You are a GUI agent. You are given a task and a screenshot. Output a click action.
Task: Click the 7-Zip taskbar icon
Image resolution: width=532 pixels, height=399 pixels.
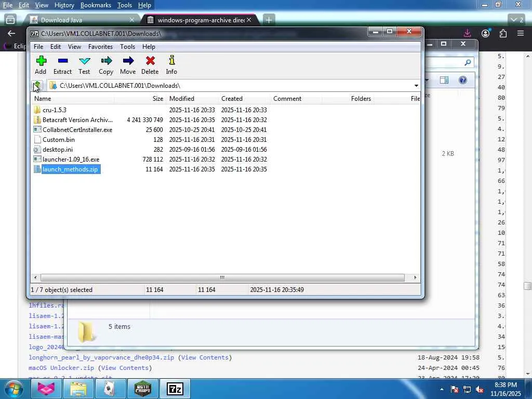(175, 389)
